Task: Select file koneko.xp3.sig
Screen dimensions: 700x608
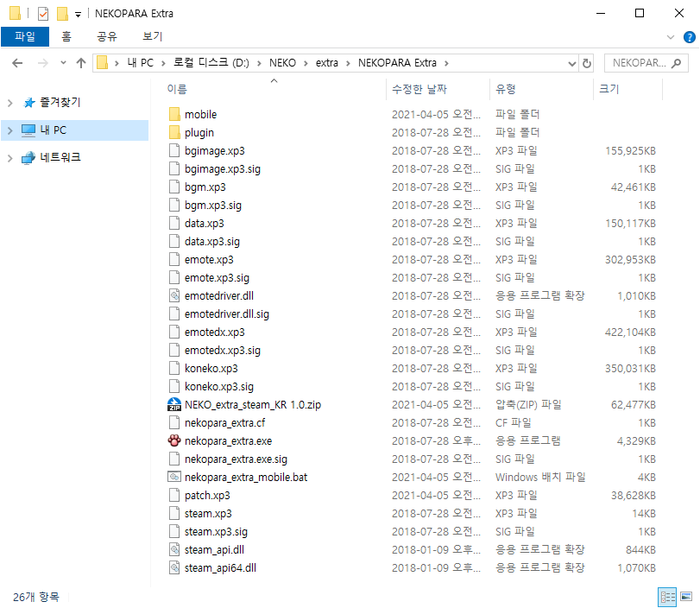Action: (x=218, y=386)
